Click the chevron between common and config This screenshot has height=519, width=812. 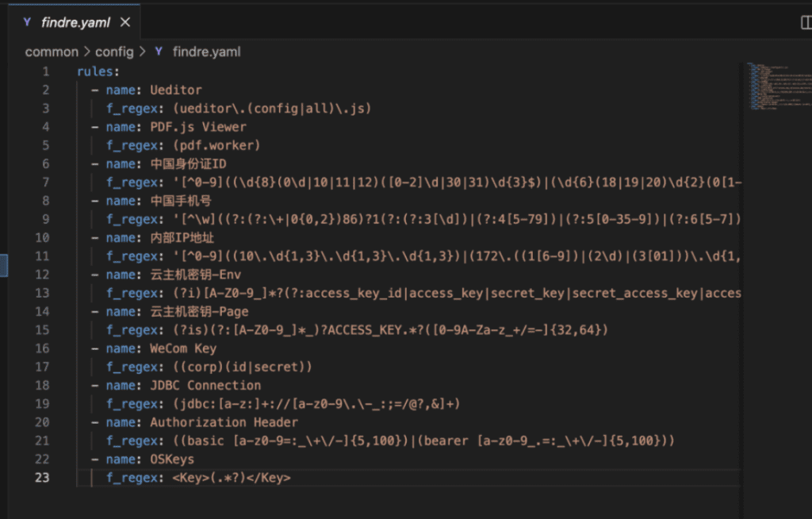click(x=86, y=52)
